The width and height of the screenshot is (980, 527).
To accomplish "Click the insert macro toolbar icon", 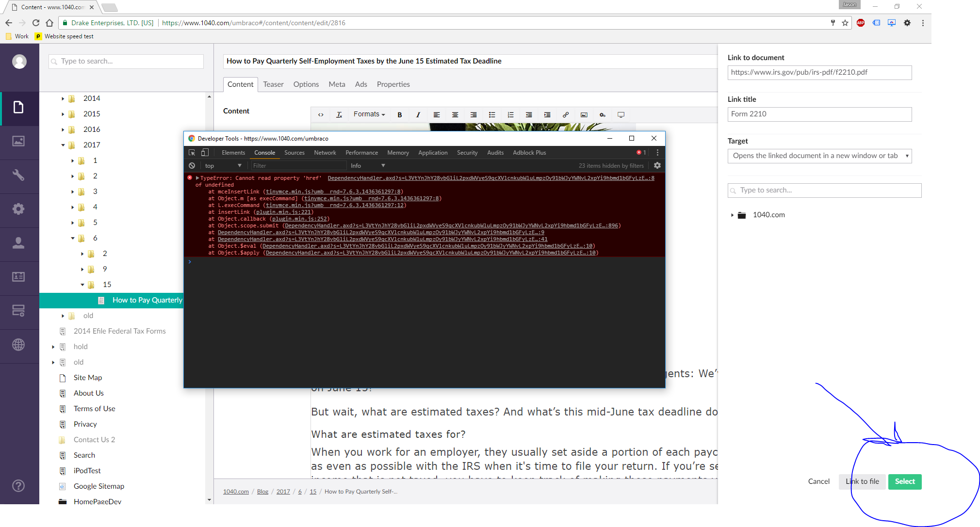I will [x=603, y=115].
